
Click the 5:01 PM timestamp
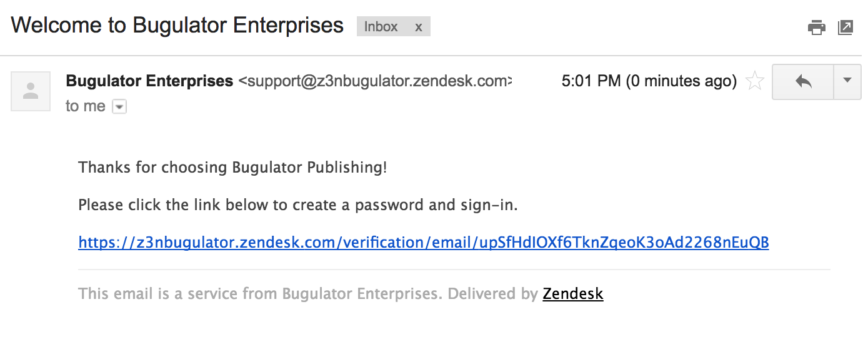pos(649,81)
